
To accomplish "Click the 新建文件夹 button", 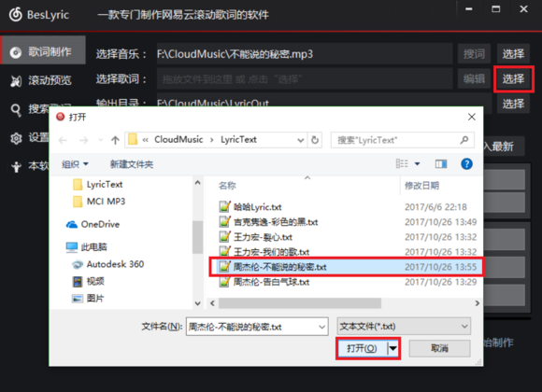I will click(x=132, y=164).
